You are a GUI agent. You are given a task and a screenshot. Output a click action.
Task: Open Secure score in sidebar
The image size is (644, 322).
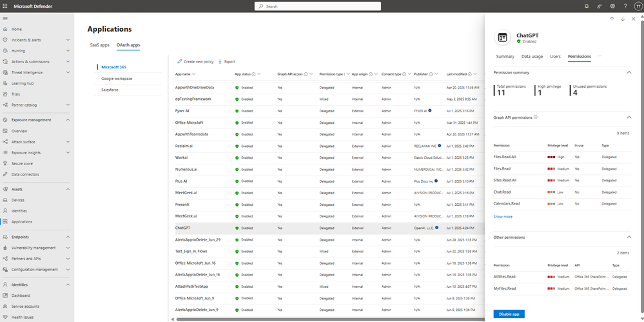point(22,163)
